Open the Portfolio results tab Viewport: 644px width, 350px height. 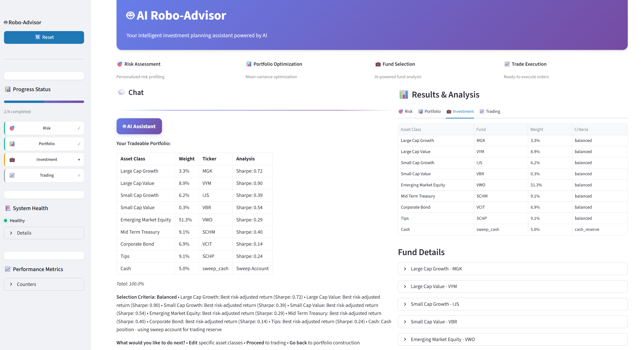[x=429, y=111]
